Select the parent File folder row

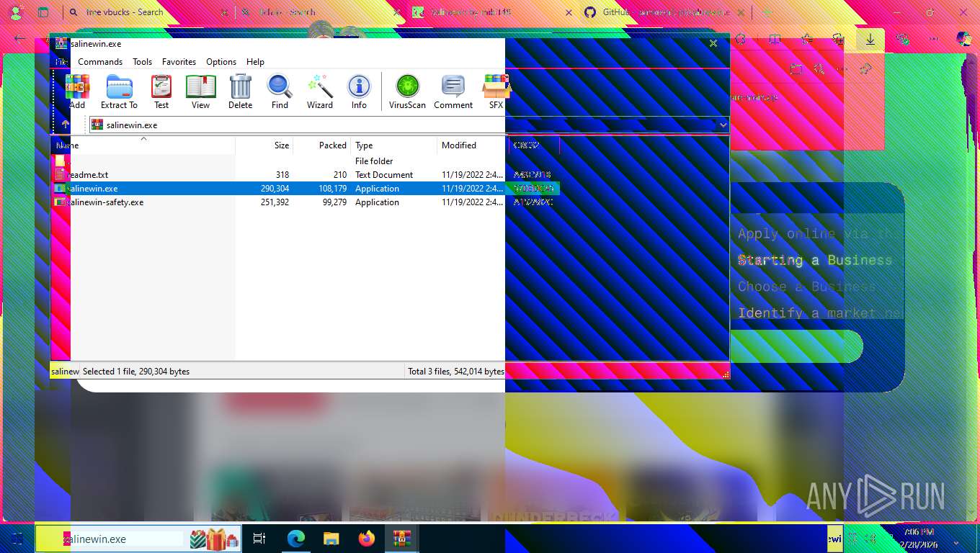pos(305,161)
